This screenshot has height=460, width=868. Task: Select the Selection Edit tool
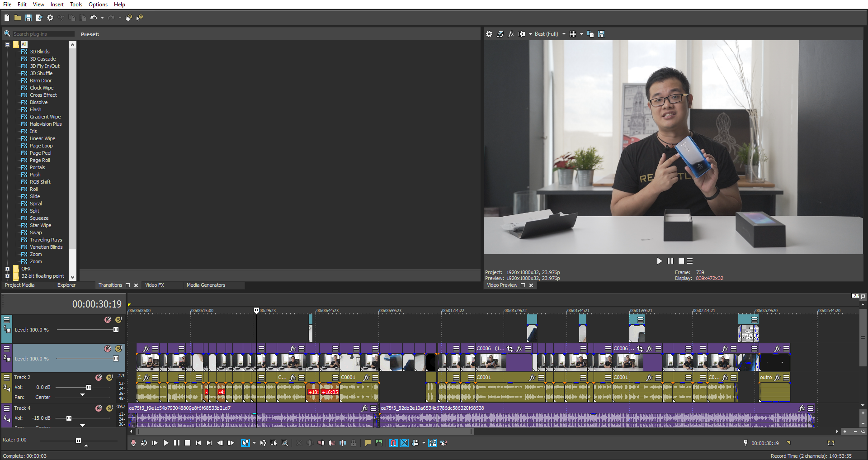pyautogui.click(x=274, y=443)
